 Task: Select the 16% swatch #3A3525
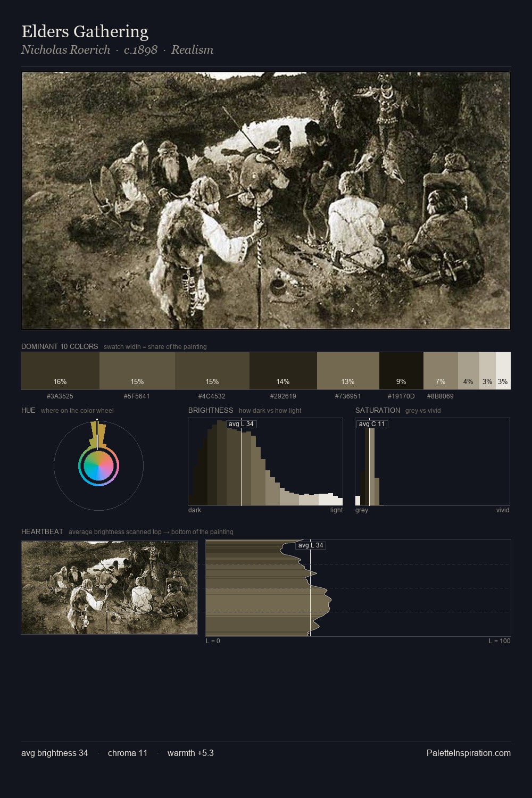point(60,371)
